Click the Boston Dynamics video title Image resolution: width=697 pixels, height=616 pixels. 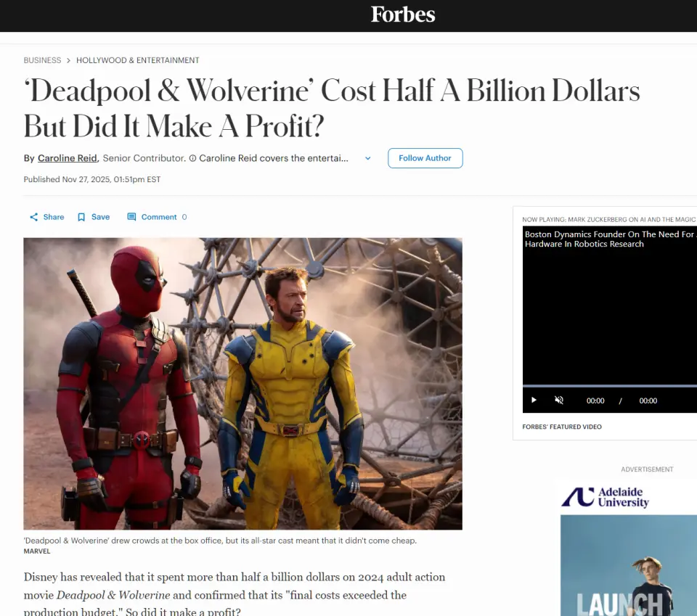tap(609, 239)
